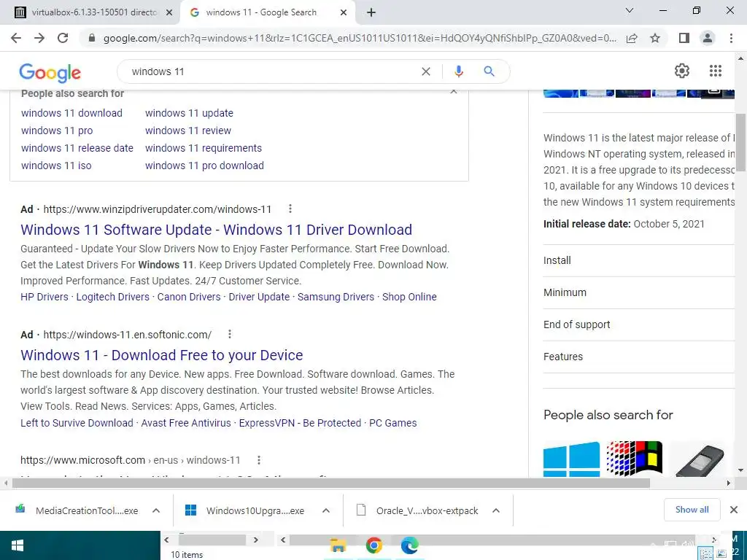Search for windows 11 review
Screen dimensions: 747x560
coord(188,131)
